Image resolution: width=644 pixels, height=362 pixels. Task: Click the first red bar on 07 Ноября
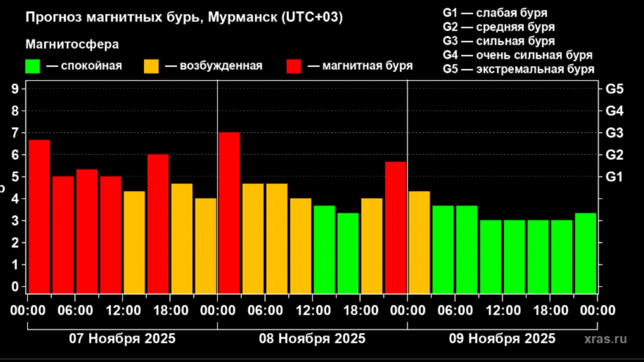click(39, 216)
